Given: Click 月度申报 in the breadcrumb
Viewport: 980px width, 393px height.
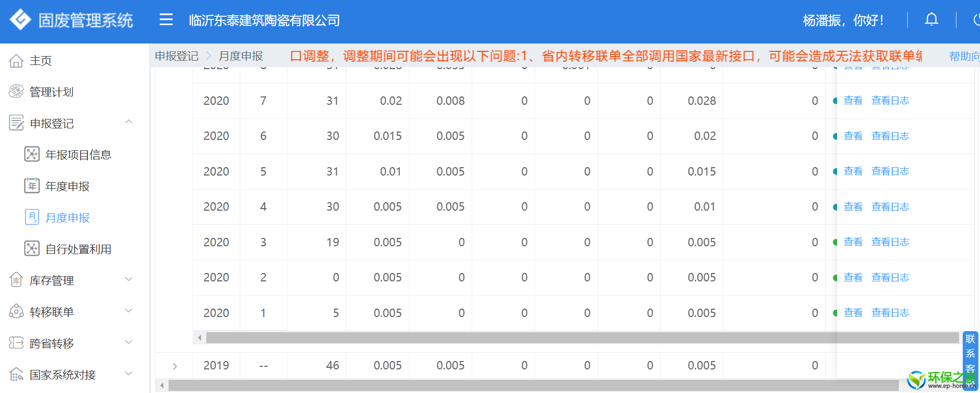Looking at the screenshot, I should pos(241,56).
